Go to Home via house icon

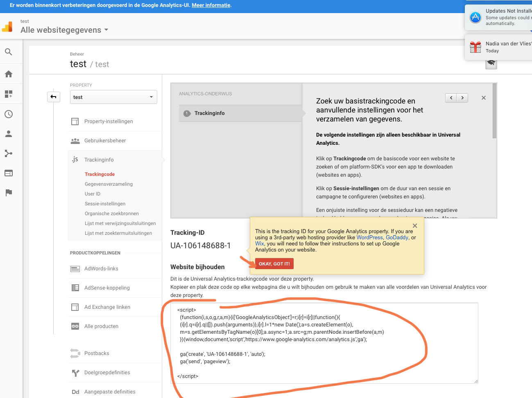click(8, 74)
